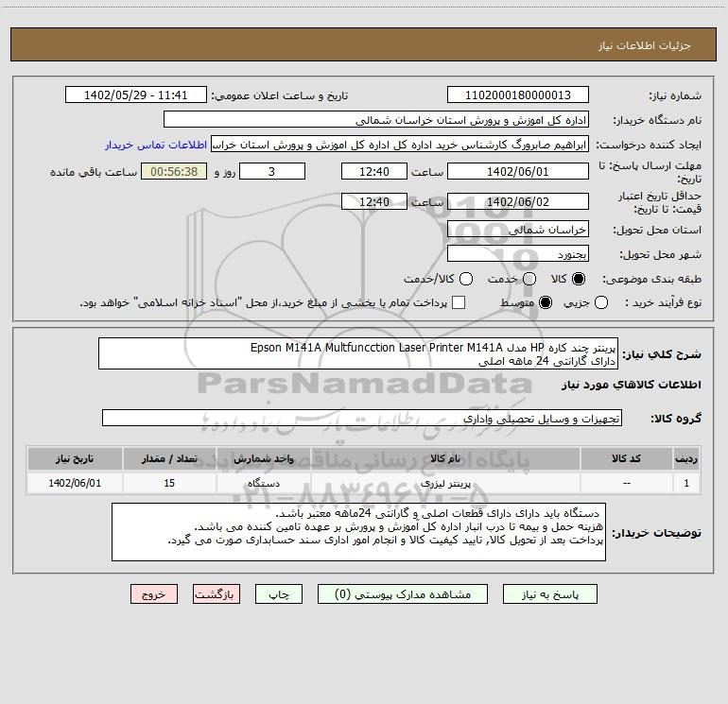The height and width of the screenshot is (704, 728).
Task: Click the جزئیات اطلاعات نیاز header title
Action: [644, 45]
